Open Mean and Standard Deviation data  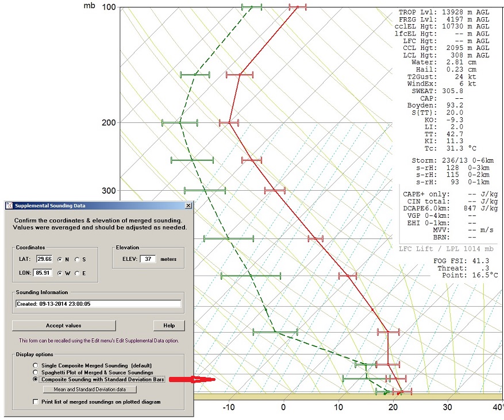(x=90, y=389)
